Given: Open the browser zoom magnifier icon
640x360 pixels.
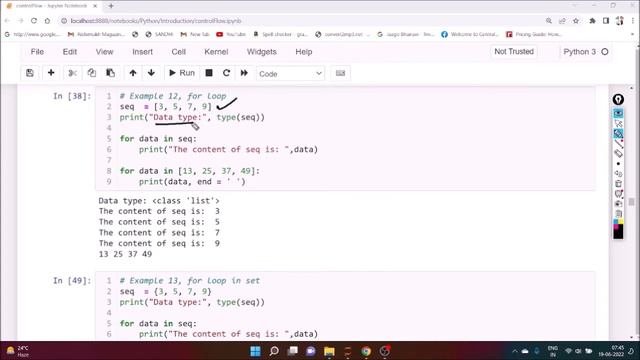Looking at the screenshot, I should 549,21.
